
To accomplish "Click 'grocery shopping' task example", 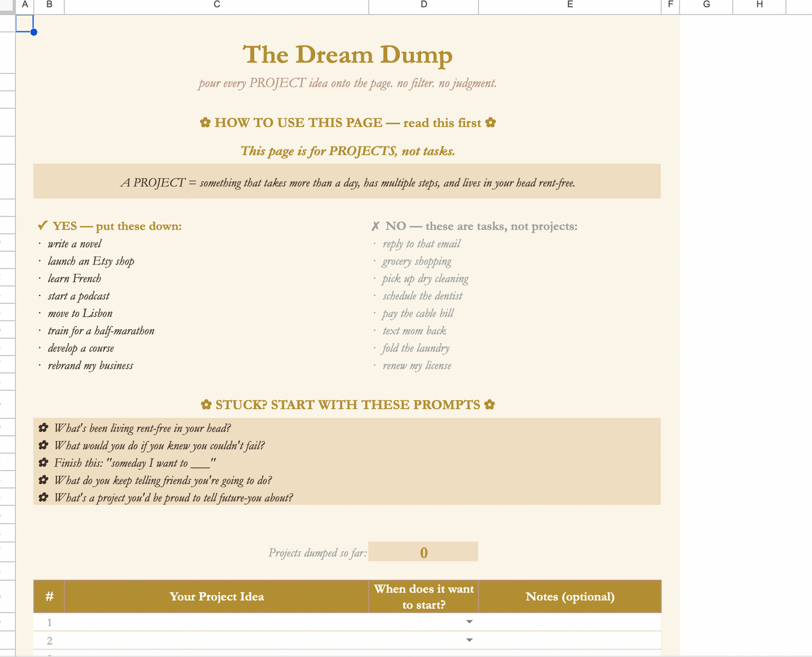I will (x=417, y=261).
